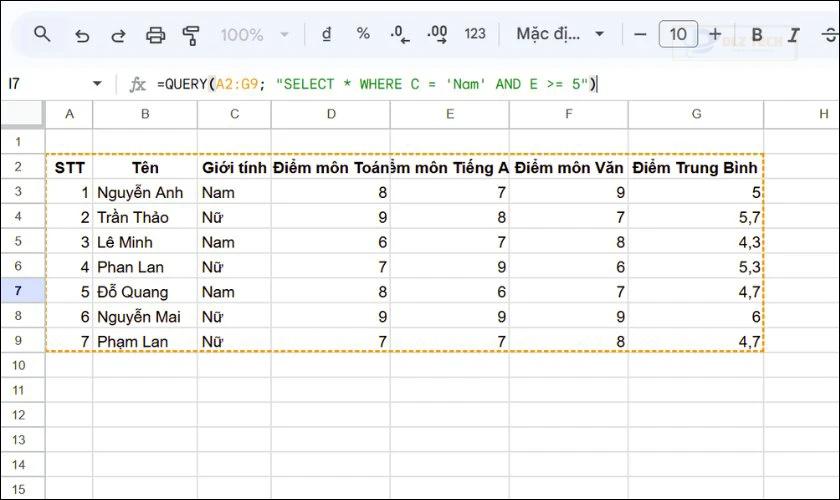This screenshot has width=840, height=500.
Task: Click the increase decimal places icon
Action: [437, 35]
